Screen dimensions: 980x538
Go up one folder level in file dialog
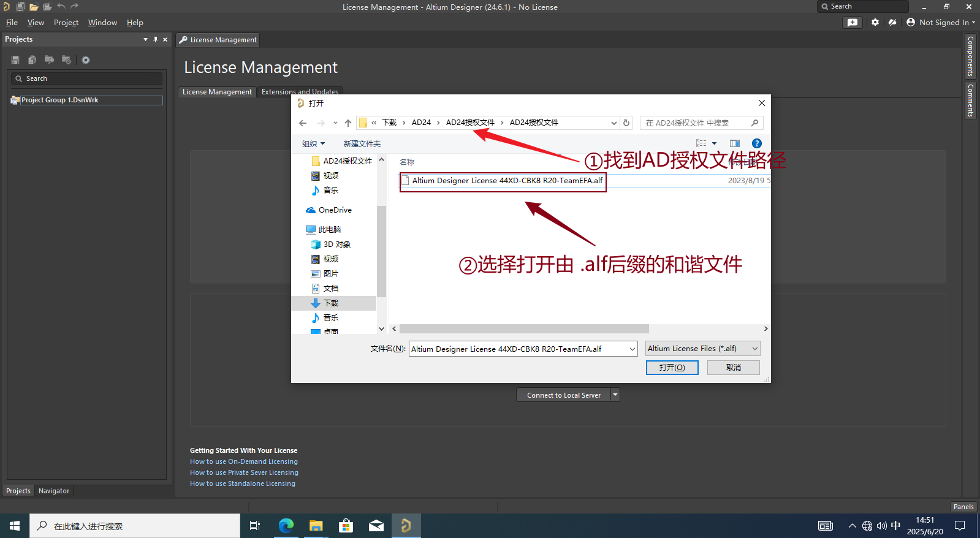point(348,123)
